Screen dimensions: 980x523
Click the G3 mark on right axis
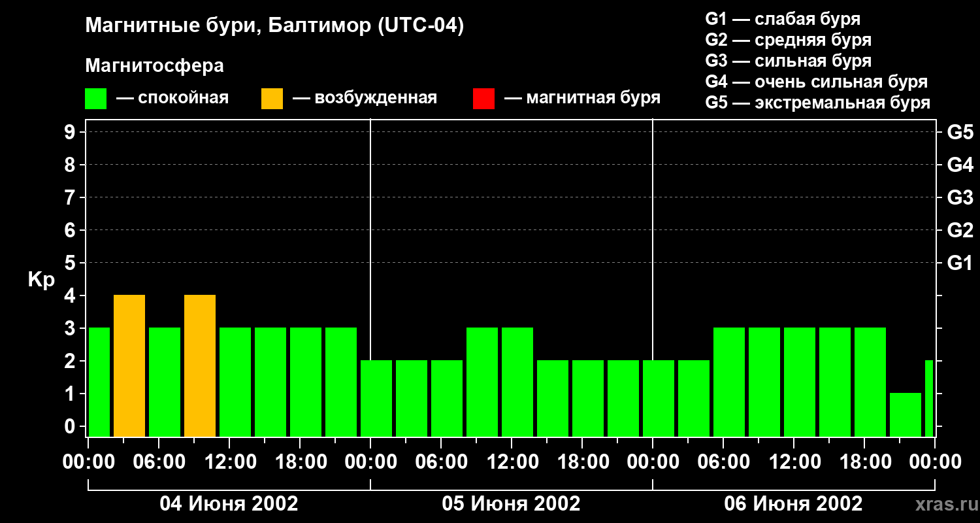pos(960,197)
